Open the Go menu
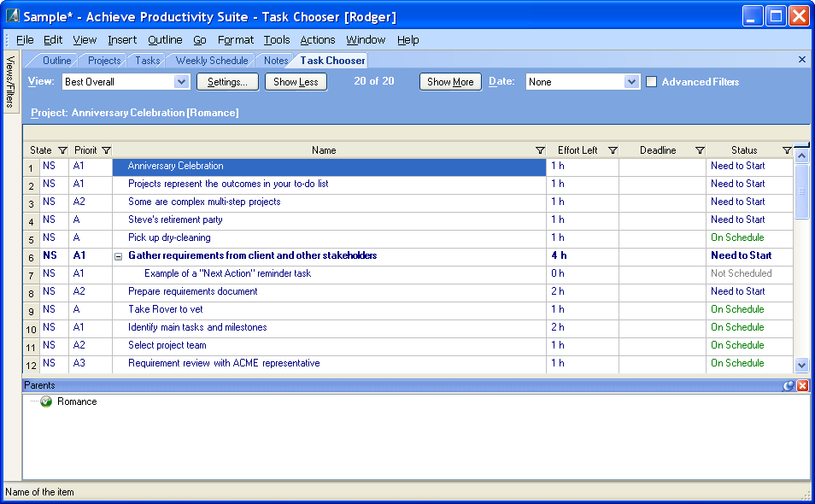Image resolution: width=815 pixels, height=504 pixels. [200, 40]
